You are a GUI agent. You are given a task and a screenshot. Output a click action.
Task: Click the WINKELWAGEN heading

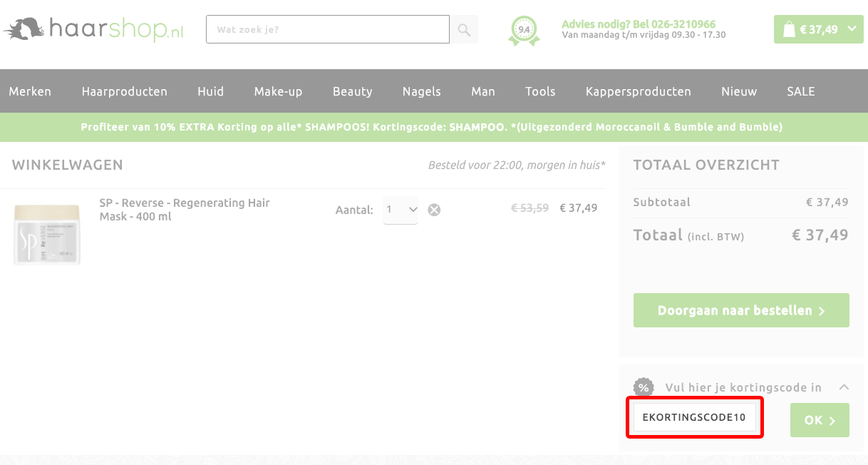pyautogui.click(x=68, y=165)
